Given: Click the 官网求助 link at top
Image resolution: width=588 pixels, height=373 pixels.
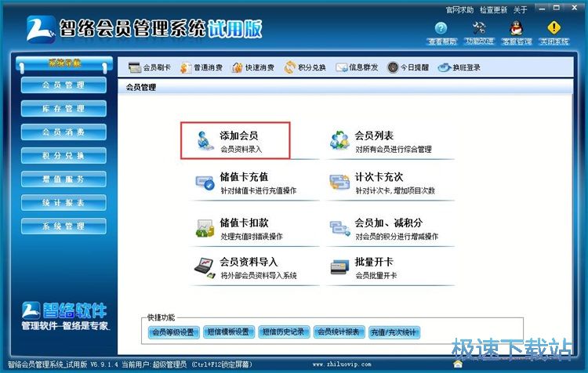Looking at the screenshot, I should 459,9.
